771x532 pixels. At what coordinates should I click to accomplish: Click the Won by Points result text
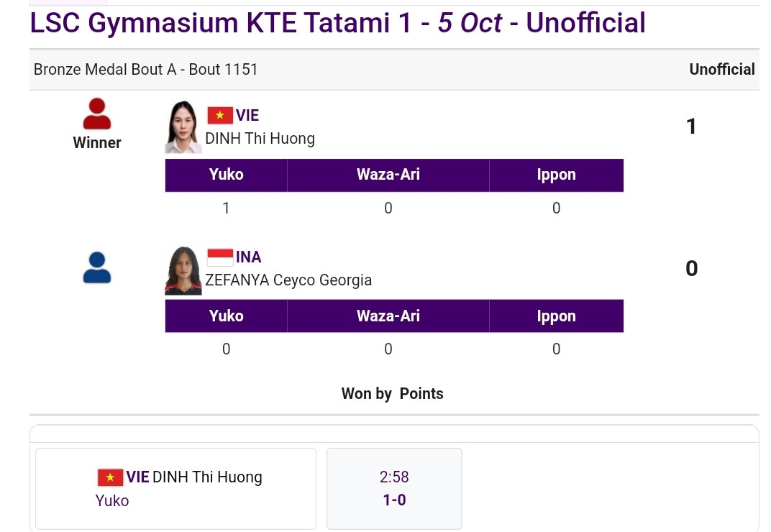[392, 393]
